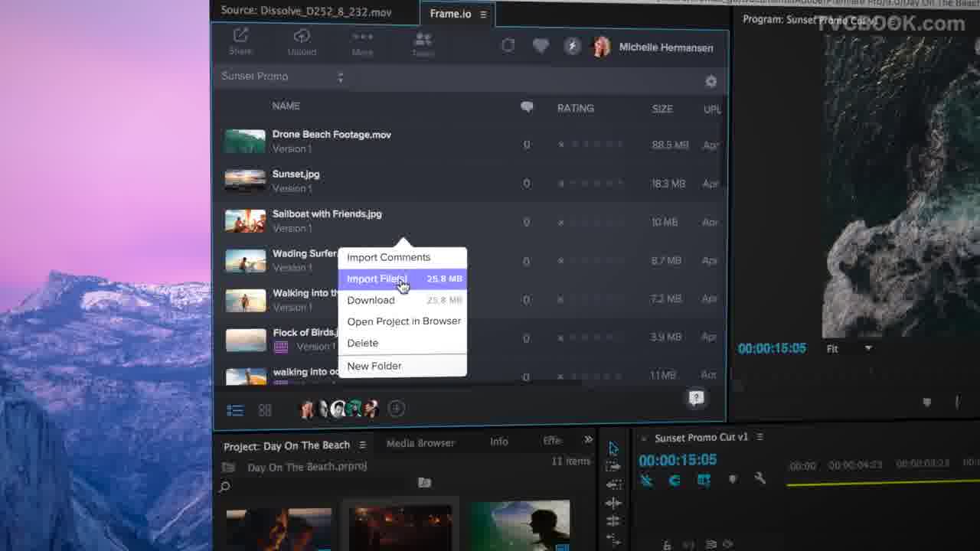The width and height of the screenshot is (980, 551).
Task: Click the comments column speech bubble icon
Action: pyautogui.click(x=527, y=107)
